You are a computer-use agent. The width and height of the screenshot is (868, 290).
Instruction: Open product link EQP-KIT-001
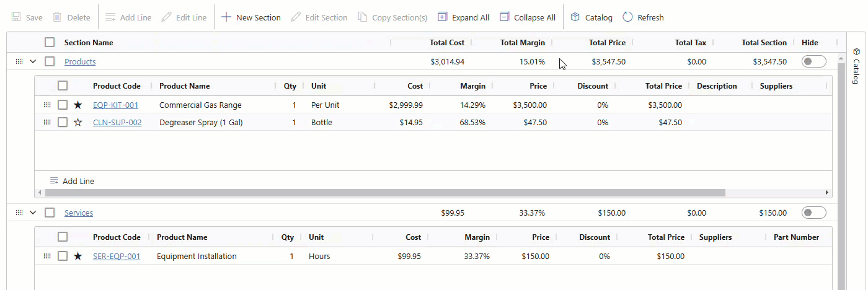(x=115, y=105)
